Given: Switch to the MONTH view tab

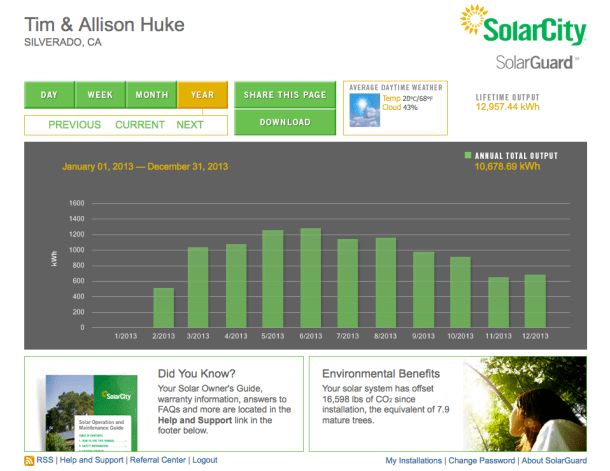Looking at the screenshot, I should pyautogui.click(x=151, y=95).
